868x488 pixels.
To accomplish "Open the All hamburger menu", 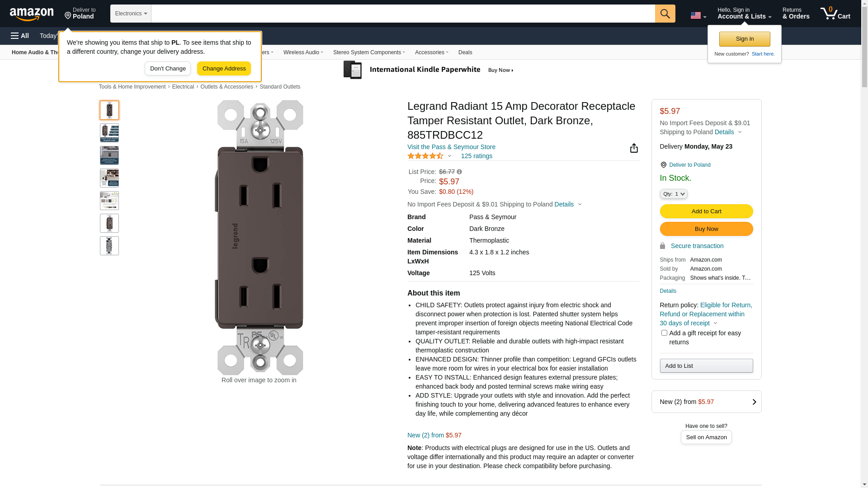I will [x=20, y=36].
